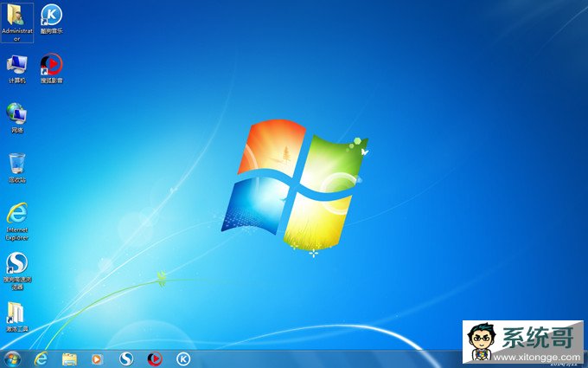Select the 回收站 Recycle Bin icon

pos(17,168)
